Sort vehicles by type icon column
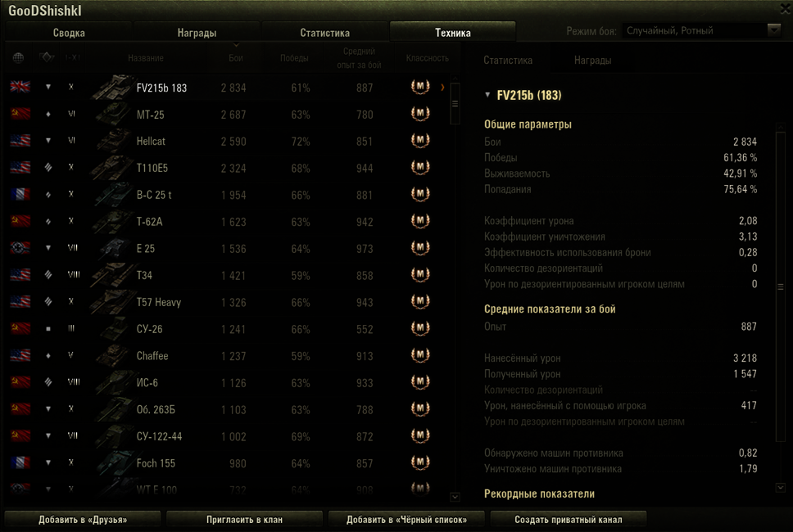Screen dimensions: 793x532 (47, 57)
